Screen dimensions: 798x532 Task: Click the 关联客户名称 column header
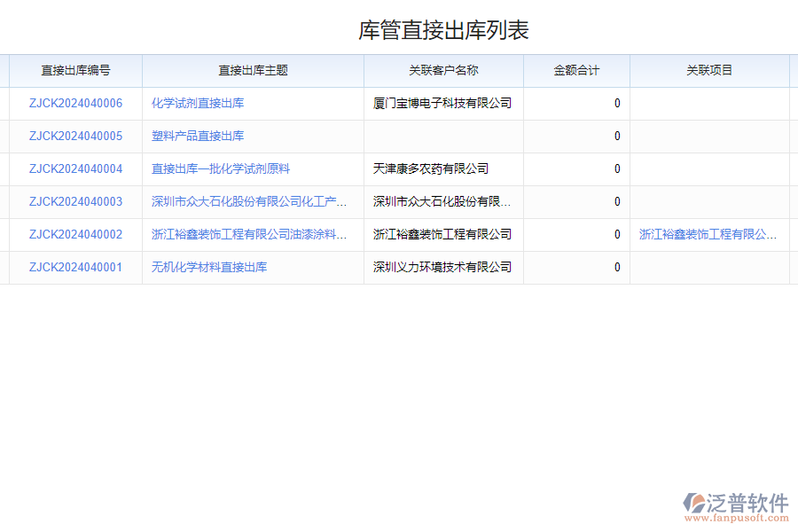click(443, 71)
